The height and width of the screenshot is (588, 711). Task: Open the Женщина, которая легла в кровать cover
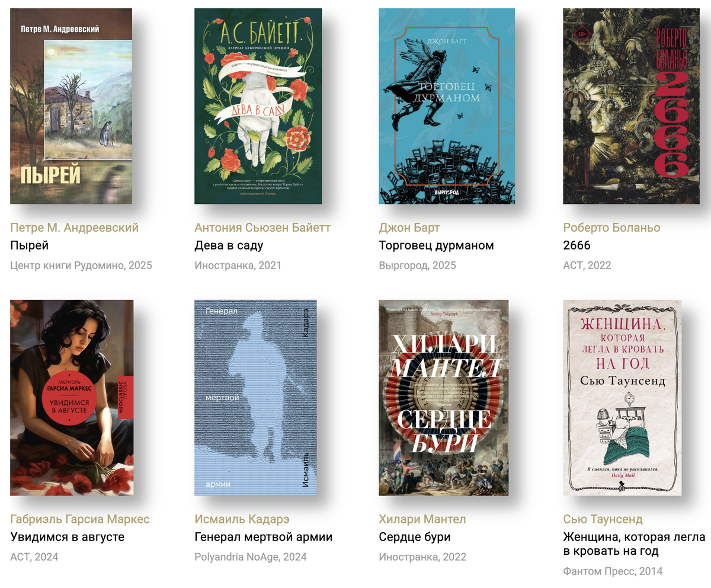622,398
